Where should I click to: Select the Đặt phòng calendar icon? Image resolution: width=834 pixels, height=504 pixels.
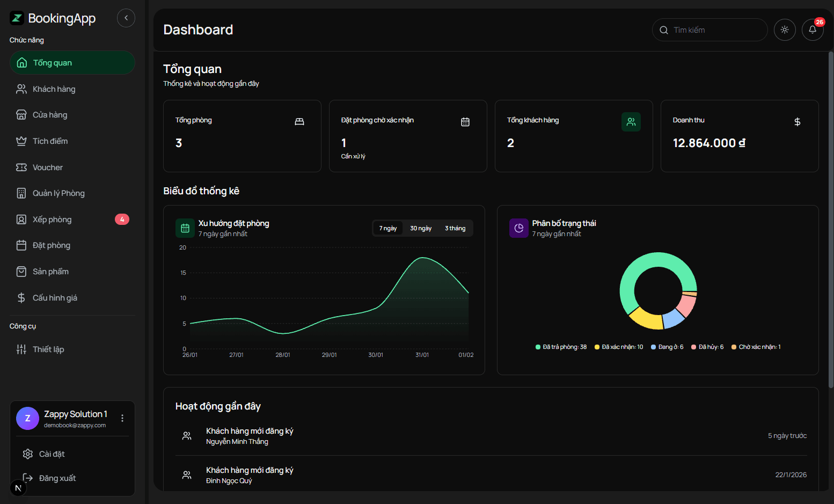pyautogui.click(x=21, y=245)
